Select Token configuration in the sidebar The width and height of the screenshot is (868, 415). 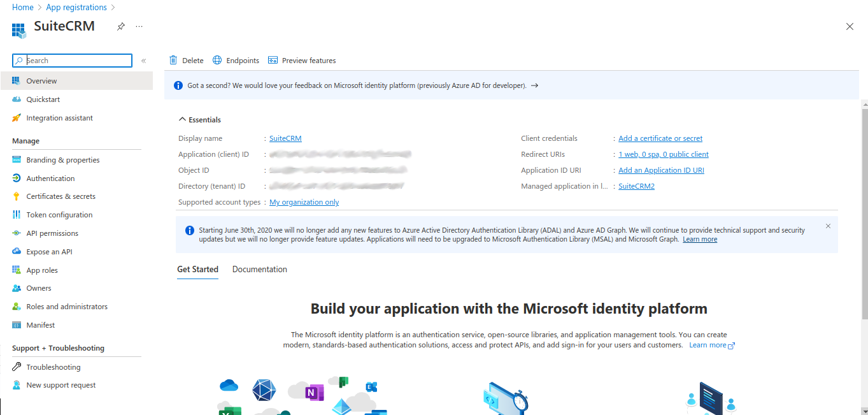(59, 214)
